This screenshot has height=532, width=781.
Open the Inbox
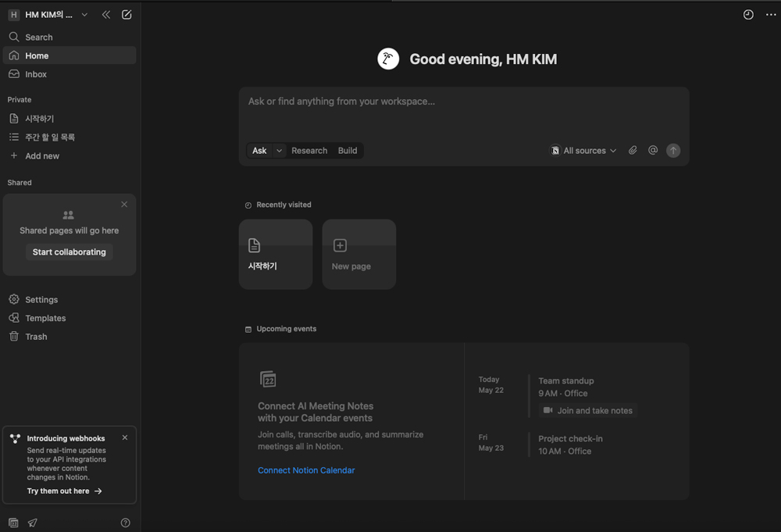[x=70, y=74]
